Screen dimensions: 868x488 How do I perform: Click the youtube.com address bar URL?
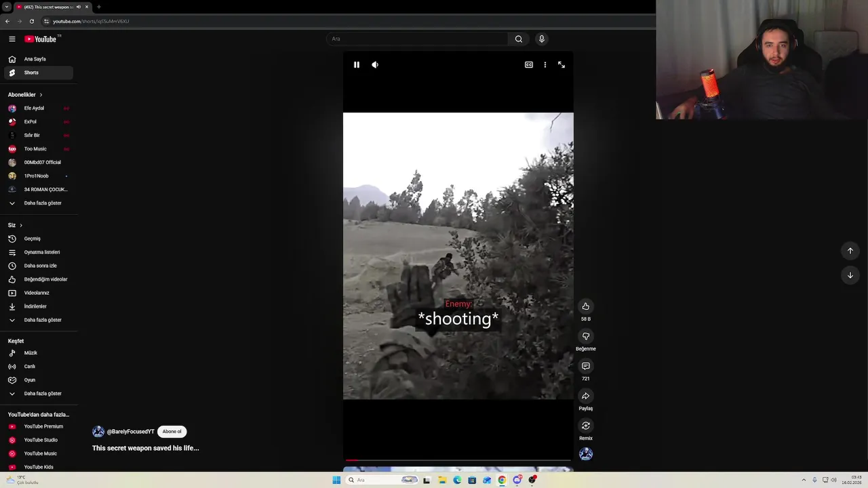[91, 21]
